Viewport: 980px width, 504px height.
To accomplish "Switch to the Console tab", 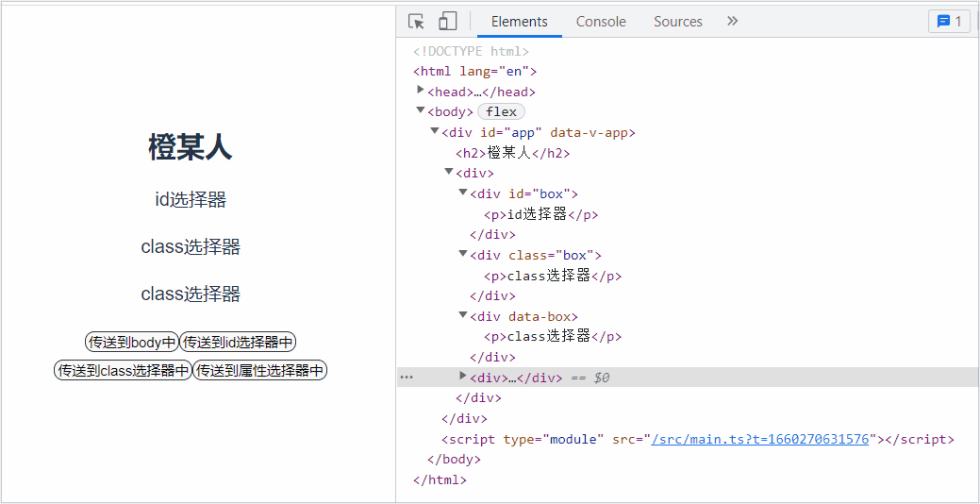I will coord(601,22).
